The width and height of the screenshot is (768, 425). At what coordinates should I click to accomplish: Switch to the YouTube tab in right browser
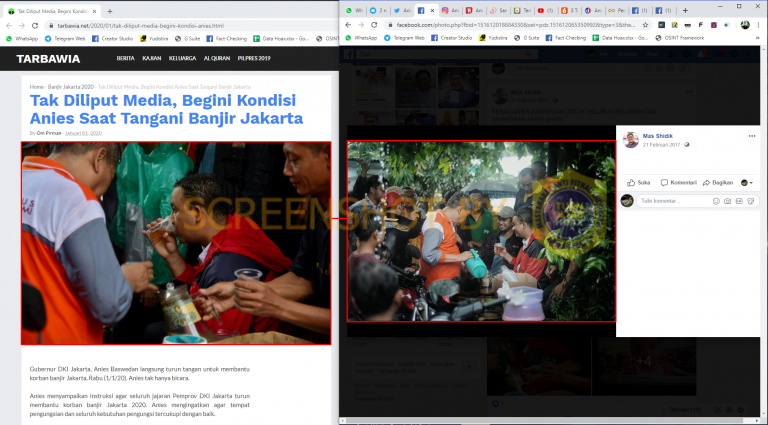(x=545, y=11)
